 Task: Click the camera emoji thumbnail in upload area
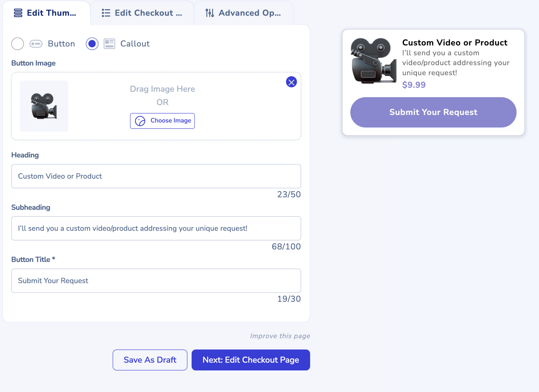[44, 106]
